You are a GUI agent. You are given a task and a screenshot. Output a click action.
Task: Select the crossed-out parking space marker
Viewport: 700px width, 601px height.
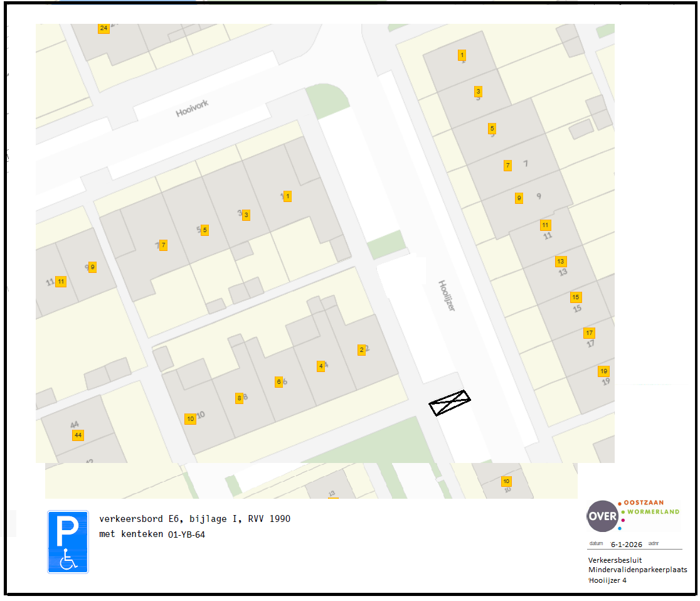(450, 403)
